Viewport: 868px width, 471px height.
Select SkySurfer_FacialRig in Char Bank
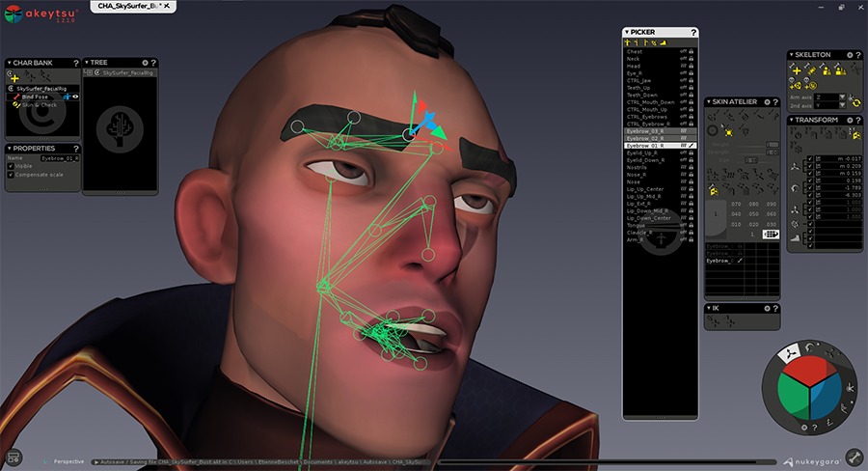pos(41,89)
